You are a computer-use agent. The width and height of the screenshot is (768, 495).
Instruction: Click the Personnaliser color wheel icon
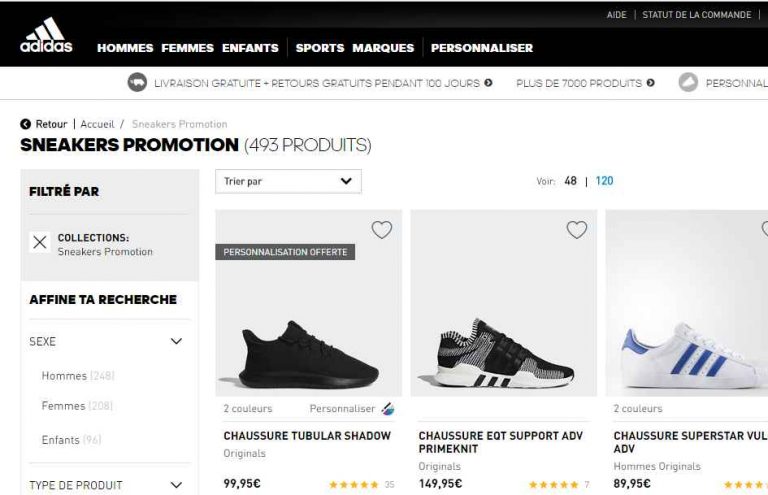tap(388, 409)
